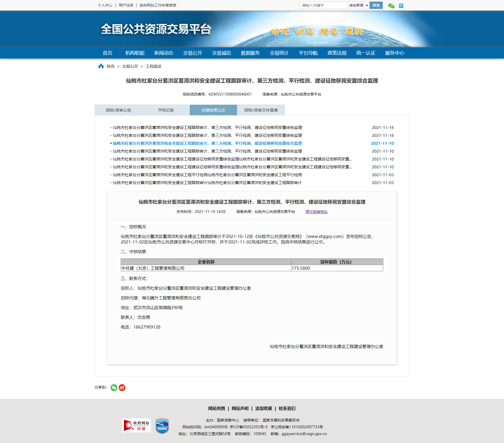
Task: Select bid price 175.5800 cell
Action: point(337,268)
